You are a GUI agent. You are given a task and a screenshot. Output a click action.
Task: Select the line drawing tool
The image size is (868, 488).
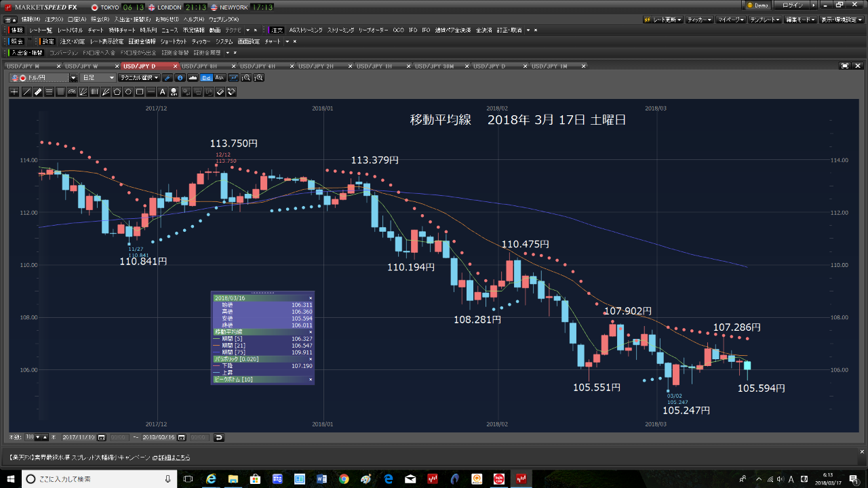pyautogui.click(x=25, y=91)
